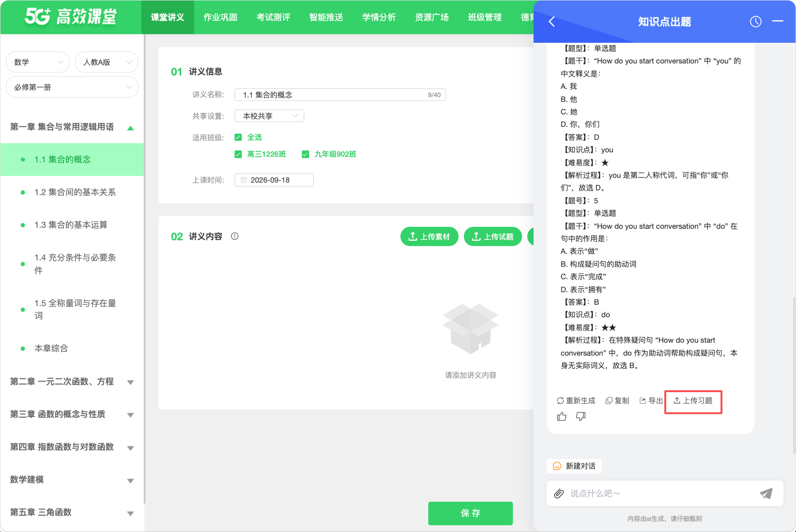Image resolution: width=796 pixels, height=532 pixels.
Task: Click the 上传素材 button
Action: coord(429,236)
